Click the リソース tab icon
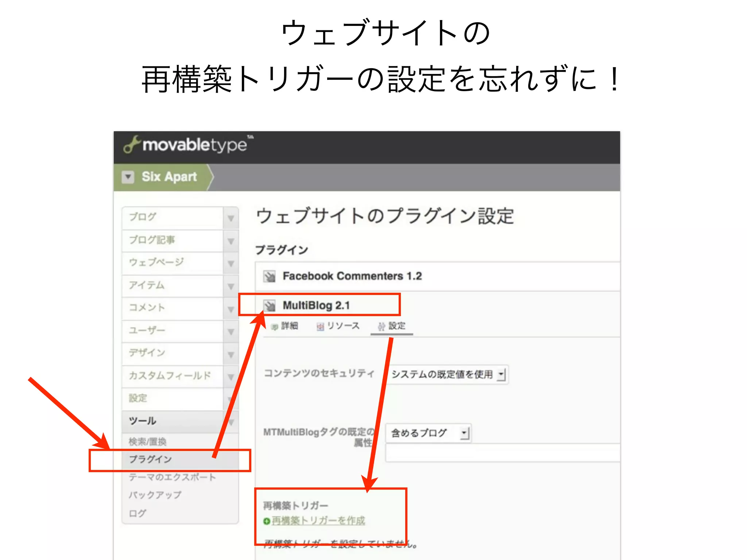The height and width of the screenshot is (560, 747). 320,327
